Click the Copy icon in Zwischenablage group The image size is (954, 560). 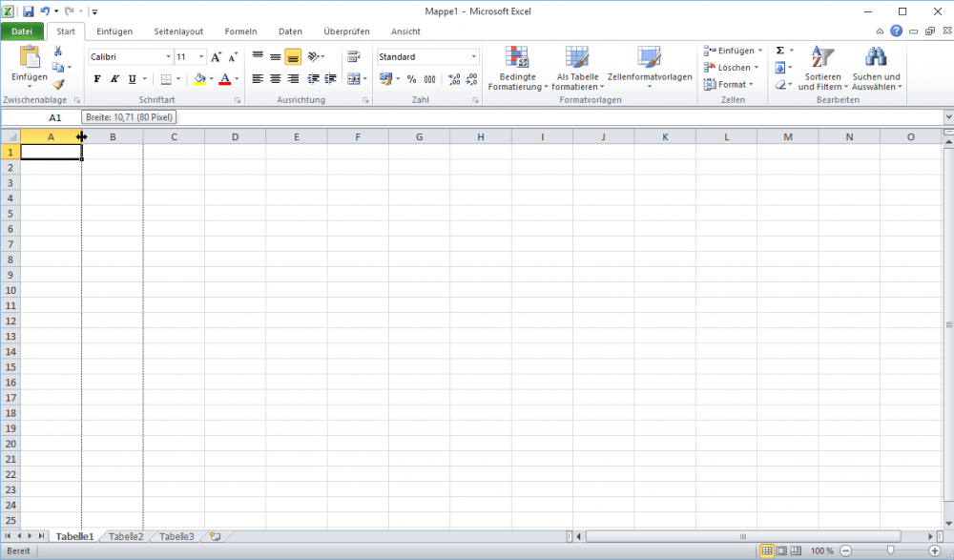pyautogui.click(x=58, y=67)
